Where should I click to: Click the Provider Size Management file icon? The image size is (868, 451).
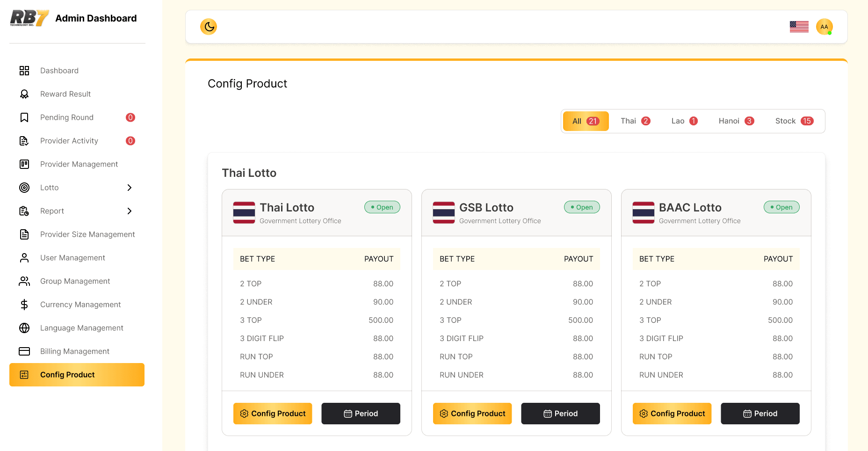pyautogui.click(x=24, y=234)
